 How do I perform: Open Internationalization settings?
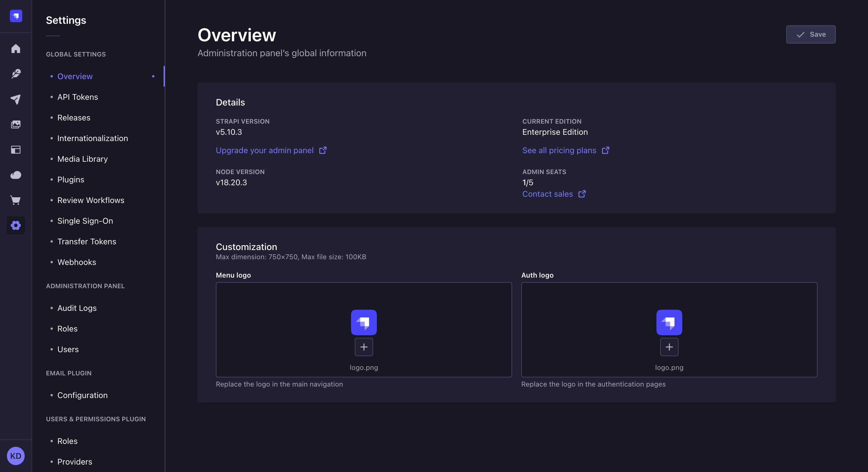tap(93, 139)
